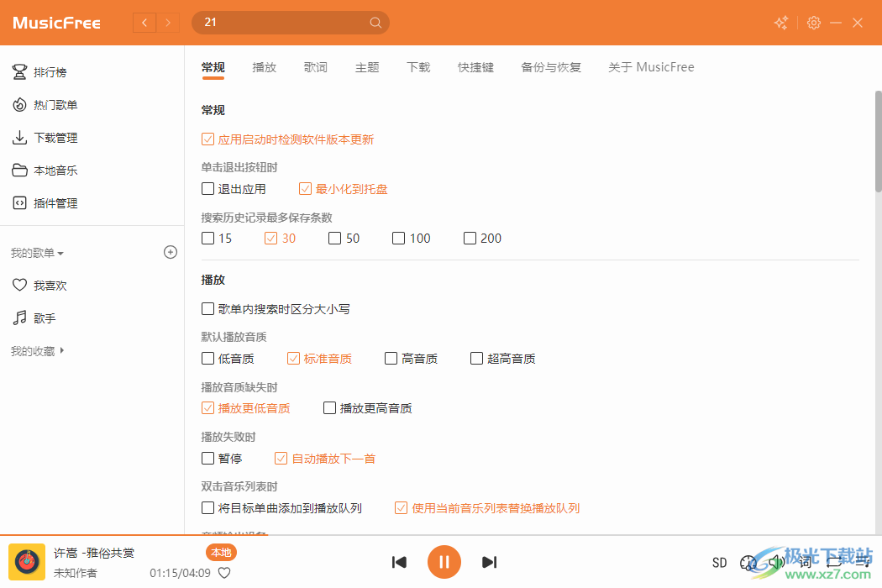This screenshot has width=882, height=588.
Task: Choose 超高音质 default quality
Action: [x=503, y=359]
